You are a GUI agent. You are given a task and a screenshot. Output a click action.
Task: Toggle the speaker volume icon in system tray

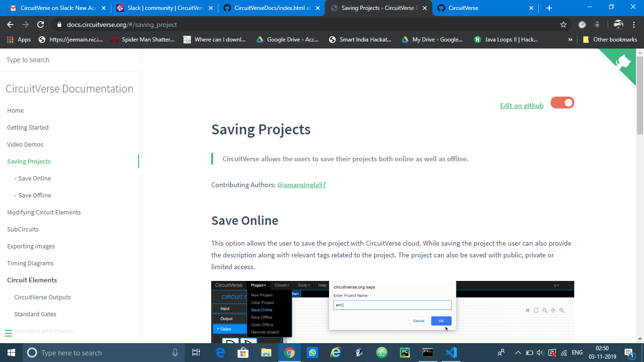point(539,352)
